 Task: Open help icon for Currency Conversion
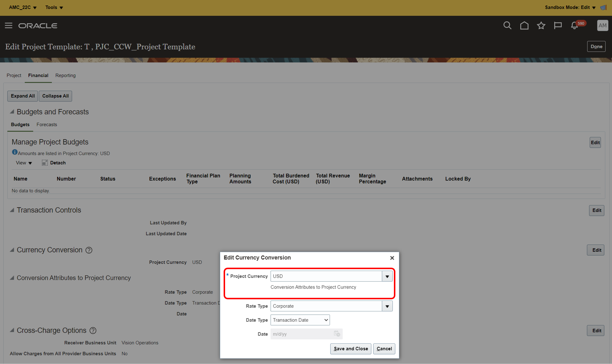coord(89,250)
